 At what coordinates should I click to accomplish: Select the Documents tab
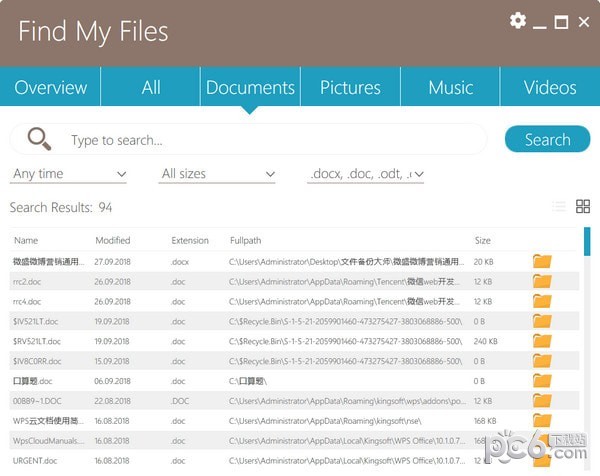click(250, 87)
